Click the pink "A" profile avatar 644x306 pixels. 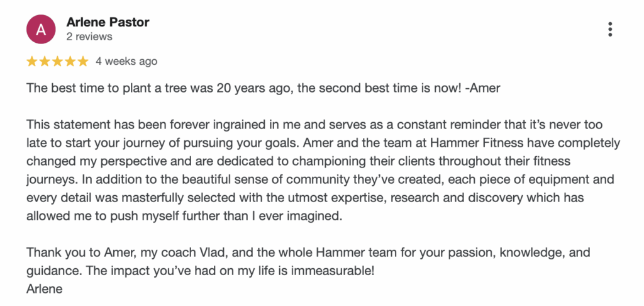(x=41, y=29)
